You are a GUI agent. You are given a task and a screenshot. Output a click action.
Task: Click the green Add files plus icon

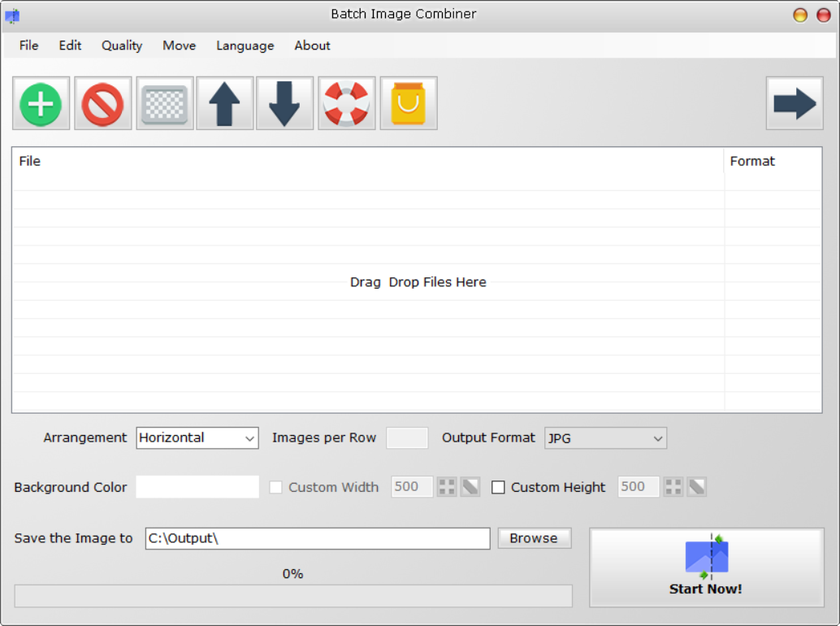pyautogui.click(x=41, y=104)
